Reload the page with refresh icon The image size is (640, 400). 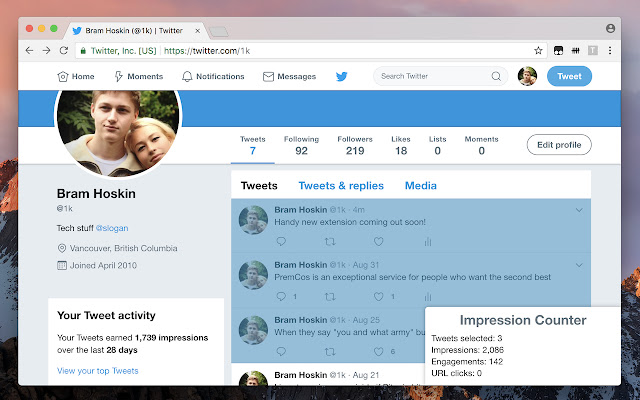click(x=64, y=50)
